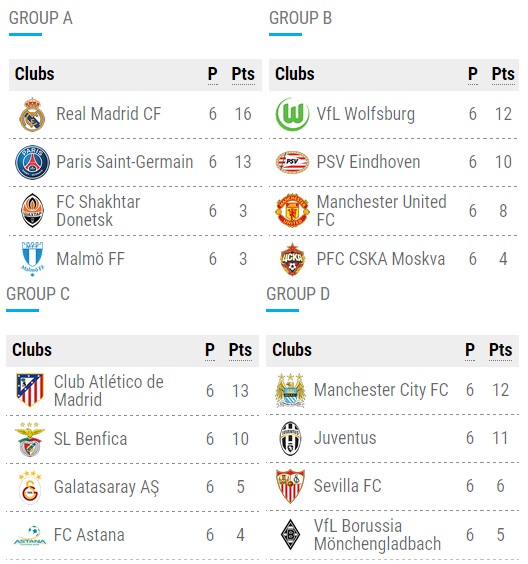Click the P column header in Group B
Viewport: 528px width, 564px height.
click(x=473, y=74)
